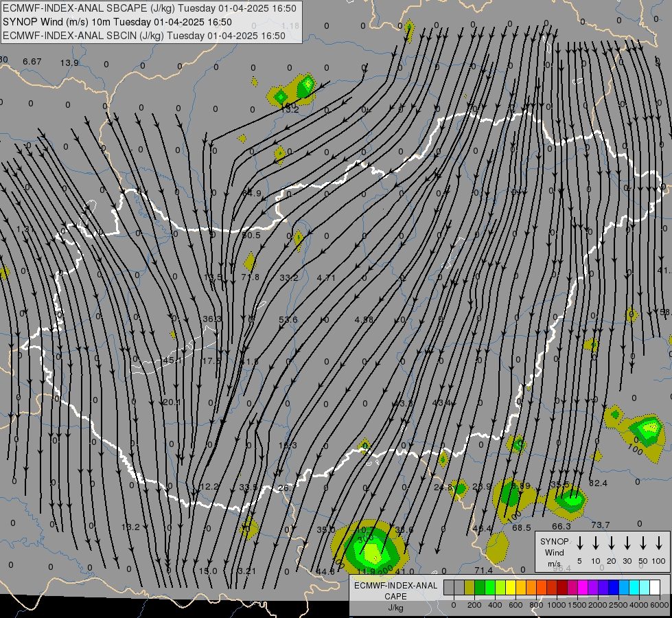Click the 53.6 value on the map
Screen dimensions: 672x618
(x=288, y=319)
